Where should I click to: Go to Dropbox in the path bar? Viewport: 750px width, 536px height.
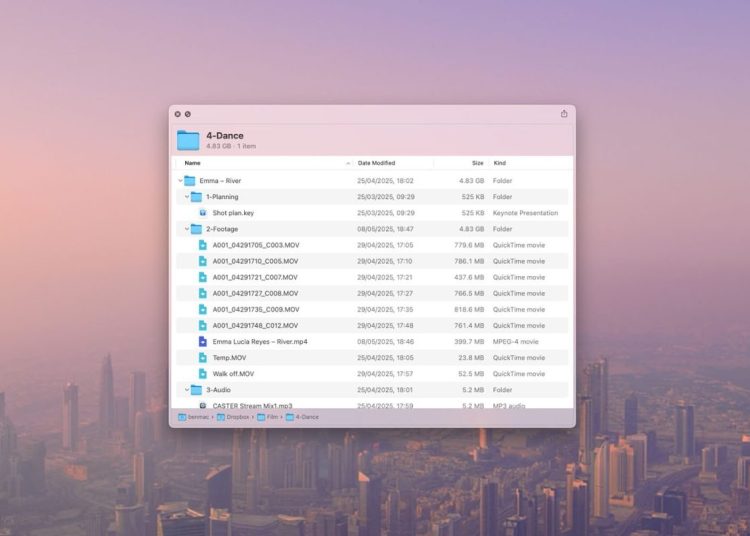235,416
